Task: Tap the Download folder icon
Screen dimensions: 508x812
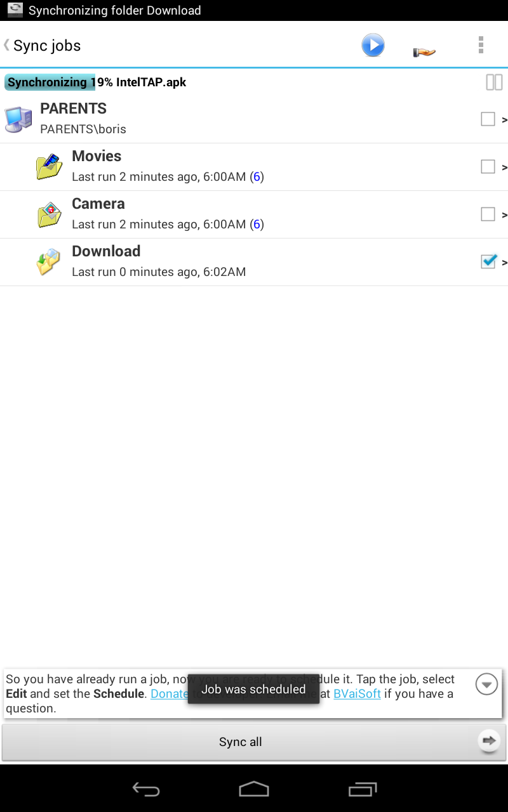Action: coord(49,262)
